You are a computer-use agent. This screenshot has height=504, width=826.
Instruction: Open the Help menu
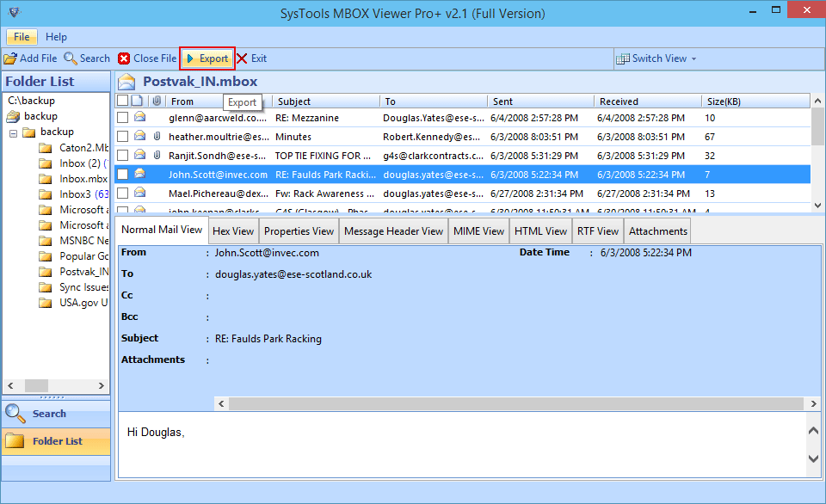pyautogui.click(x=56, y=37)
